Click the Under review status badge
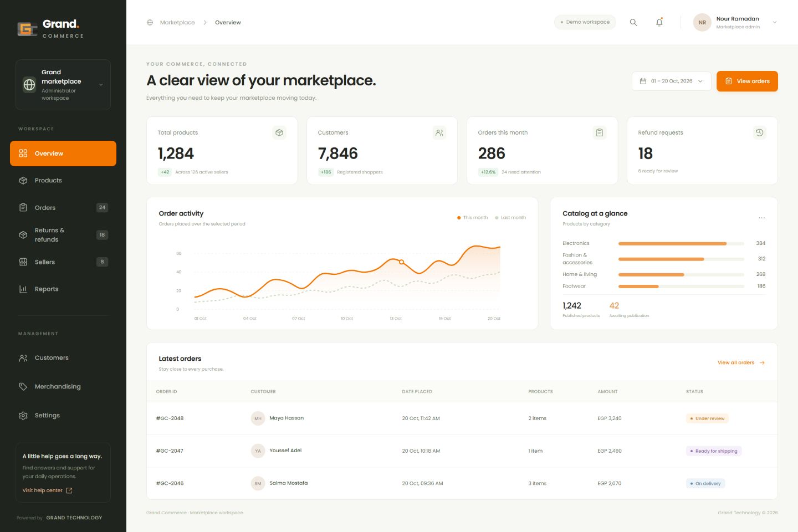Viewport: 798px width, 532px height. [707, 418]
